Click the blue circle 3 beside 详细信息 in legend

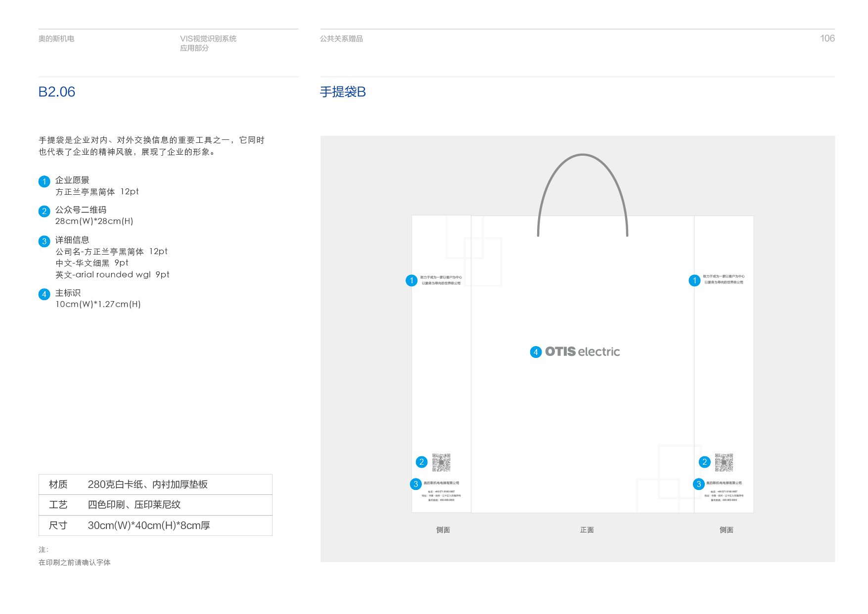click(x=44, y=241)
